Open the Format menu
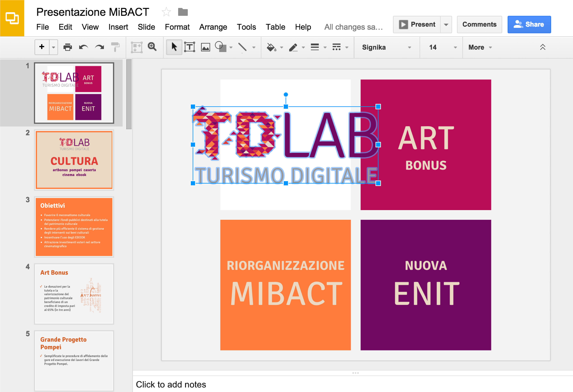 [x=177, y=27]
